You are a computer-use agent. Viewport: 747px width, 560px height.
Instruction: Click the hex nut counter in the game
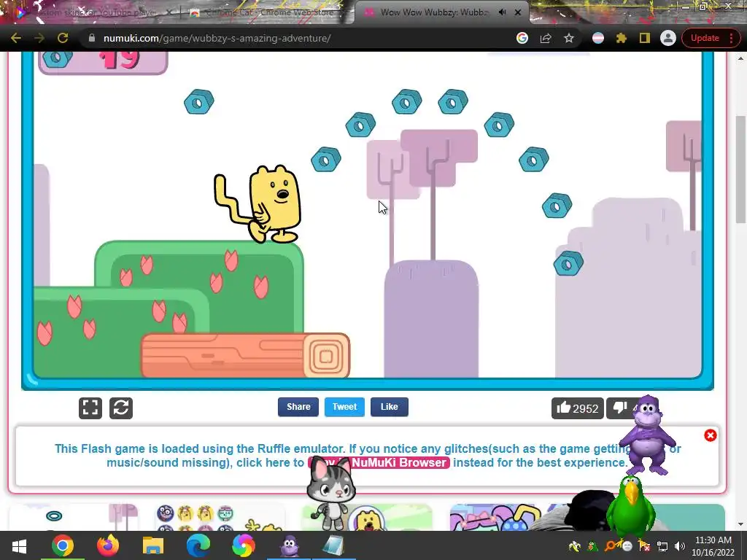(x=103, y=62)
